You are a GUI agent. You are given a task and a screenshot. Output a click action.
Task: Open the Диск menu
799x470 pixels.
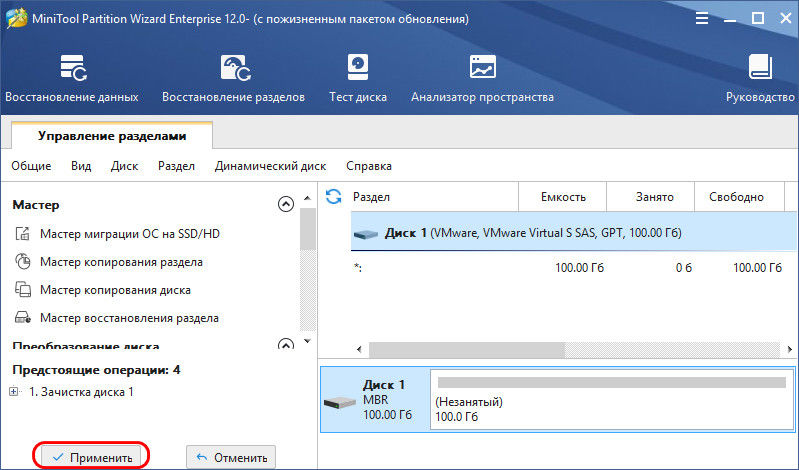click(124, 166)
